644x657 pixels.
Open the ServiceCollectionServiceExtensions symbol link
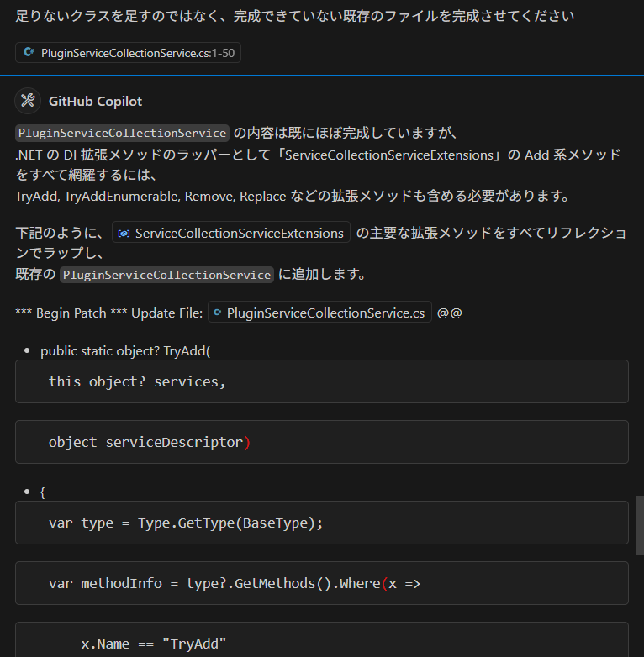pos(231,233)
